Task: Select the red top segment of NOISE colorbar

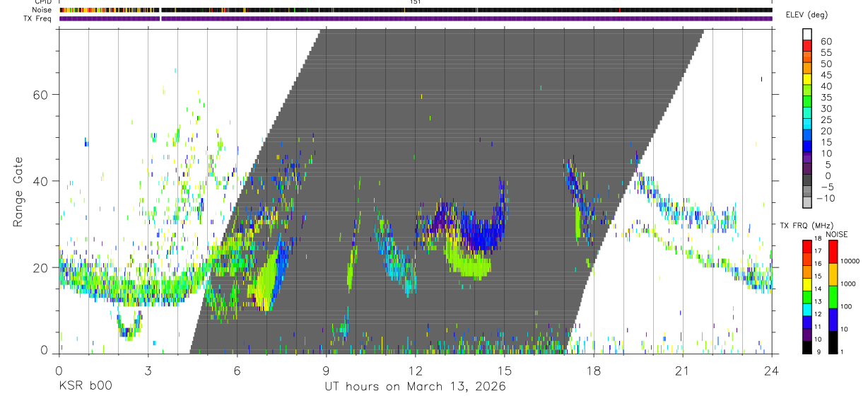Action: point(833,252)
